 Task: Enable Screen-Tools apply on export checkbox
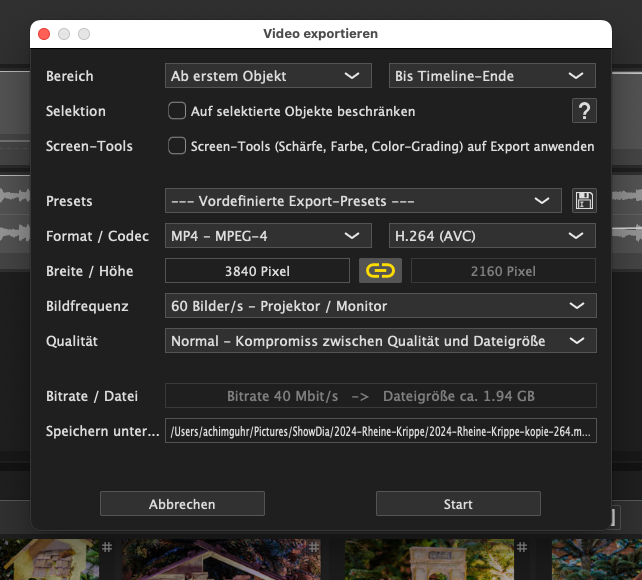tap(177, 146)
